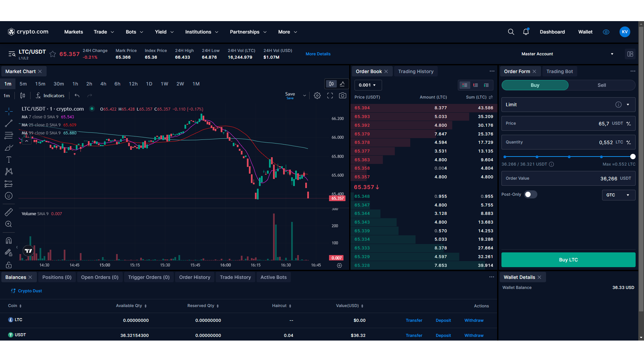This screenshot has height=362, width=644.
Task: Activate the zoom-in tool
Action: click(x=9, y=224)
